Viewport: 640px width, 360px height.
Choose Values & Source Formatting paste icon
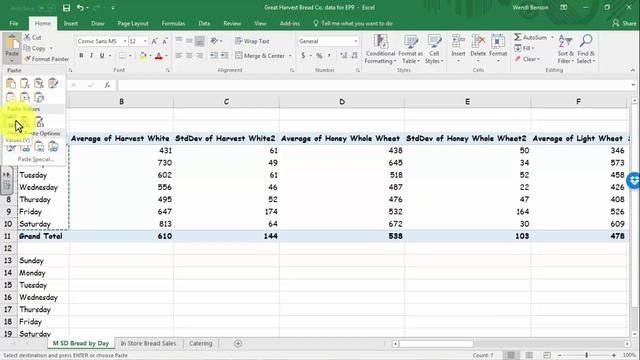pyautogui.click(x=39, y=122)
